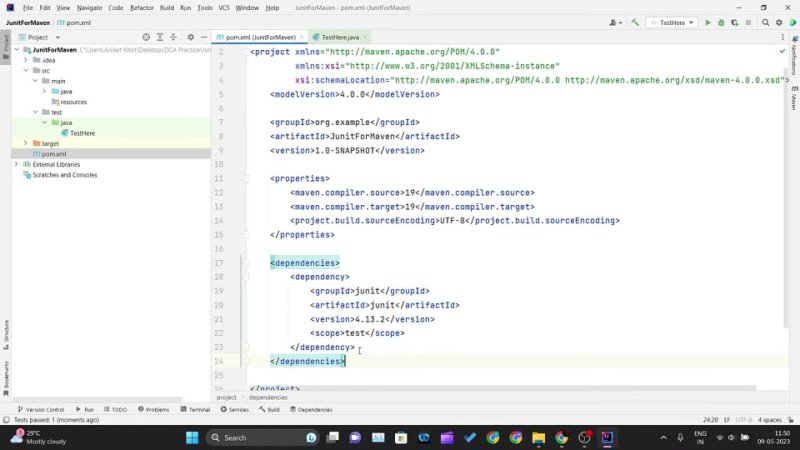Click the inspection green checkmark in editor
Image resolution: width=800 pixels, height=450 pixels.
click(782, 52)
